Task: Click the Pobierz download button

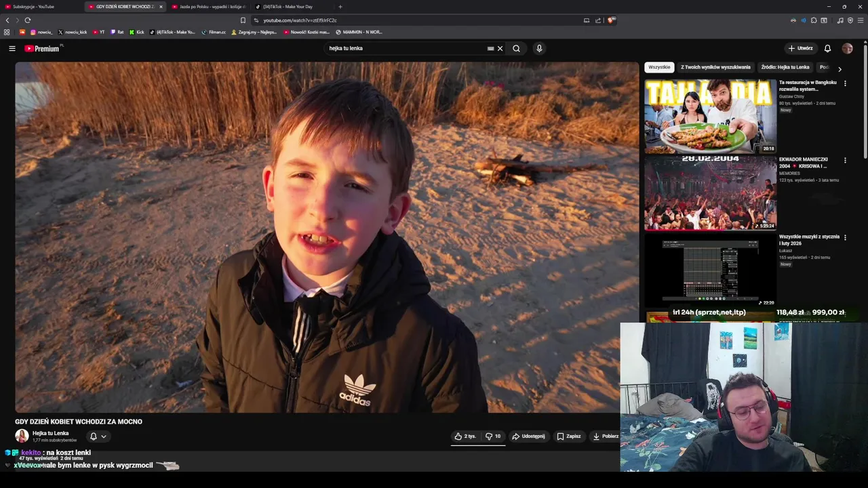Action: point(606,436)
